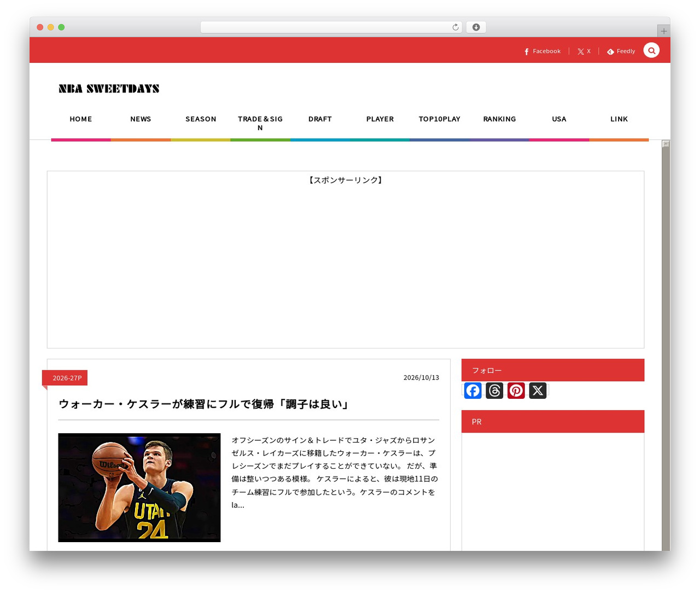The height and width of the screenshot is (593, 700).
Task: Click the PR sidebar heading
Action: tap(553, 422)
